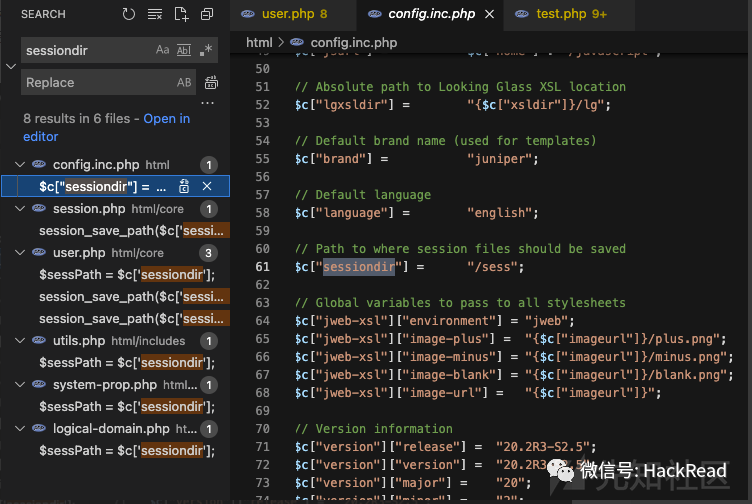
Task: Open results in editor link
Action: 106,128
